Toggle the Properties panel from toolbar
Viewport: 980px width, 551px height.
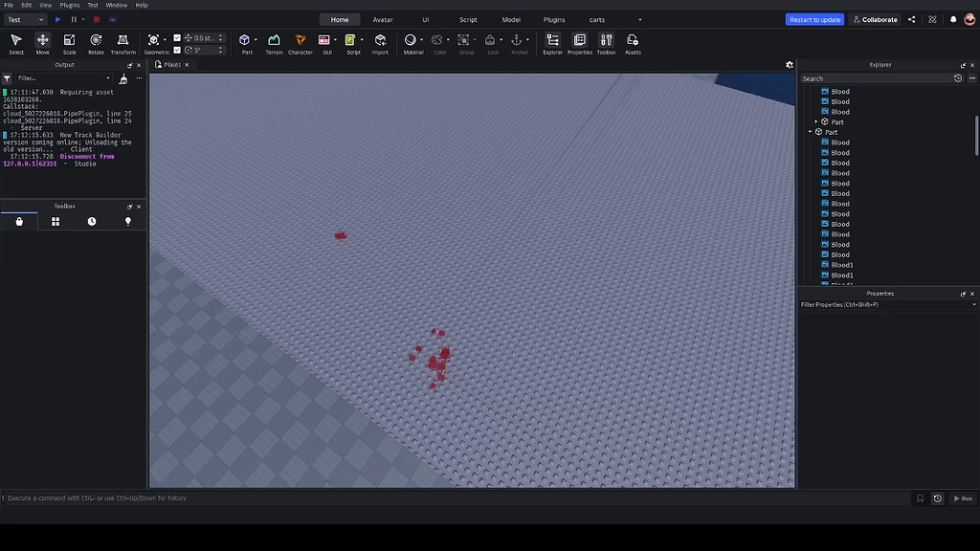pos(579,44)
